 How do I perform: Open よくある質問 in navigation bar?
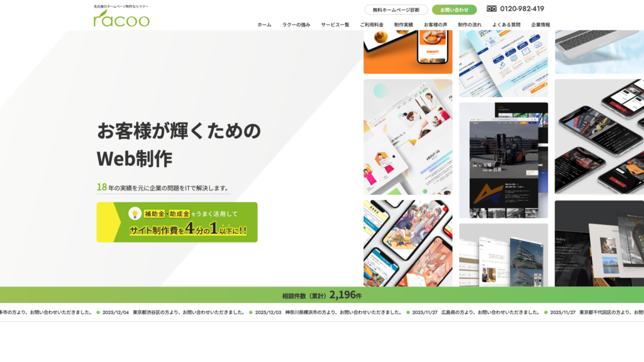pyautogui.click(x=506, y=25)
